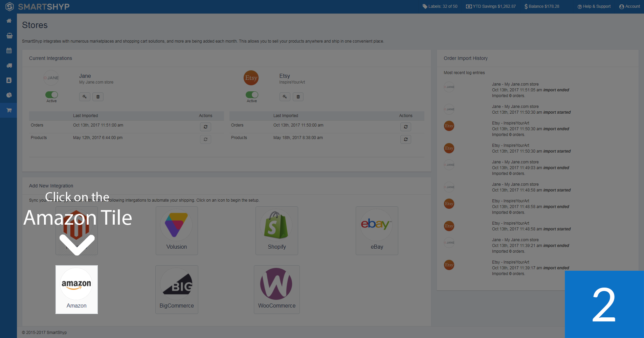
Task: Open the storefront basket icon in the sidebar
Action: click(9, 36)
